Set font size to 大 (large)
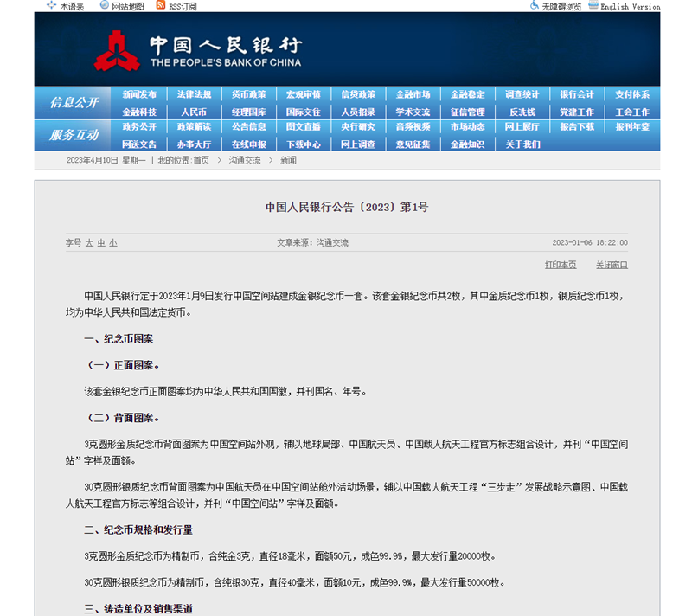The image size is (692, 616). tap(89, 243)
